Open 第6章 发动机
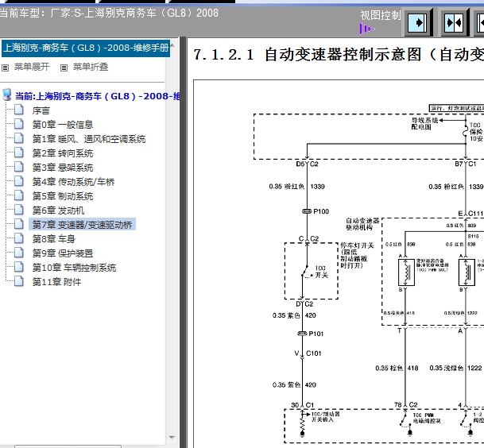Viewport: 484px width, 448px height. [58, 210]
